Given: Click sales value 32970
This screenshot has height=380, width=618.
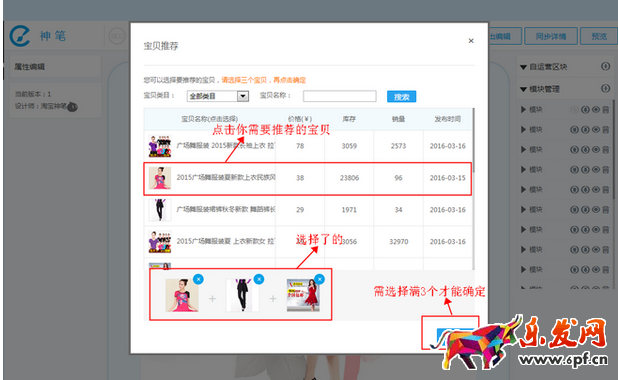Looking at the screenshot, I should (398, 241).
